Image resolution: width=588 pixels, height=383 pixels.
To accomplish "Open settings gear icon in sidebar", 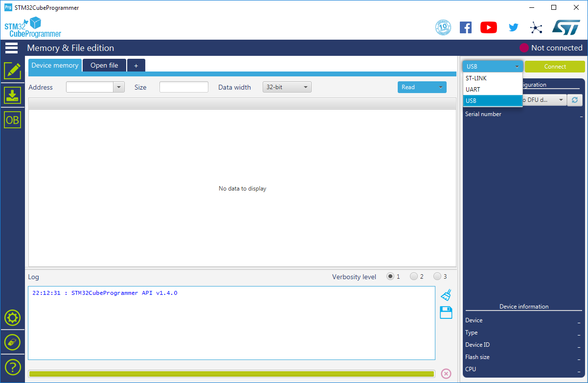I will pyautogui.click(x=12, y=318).
